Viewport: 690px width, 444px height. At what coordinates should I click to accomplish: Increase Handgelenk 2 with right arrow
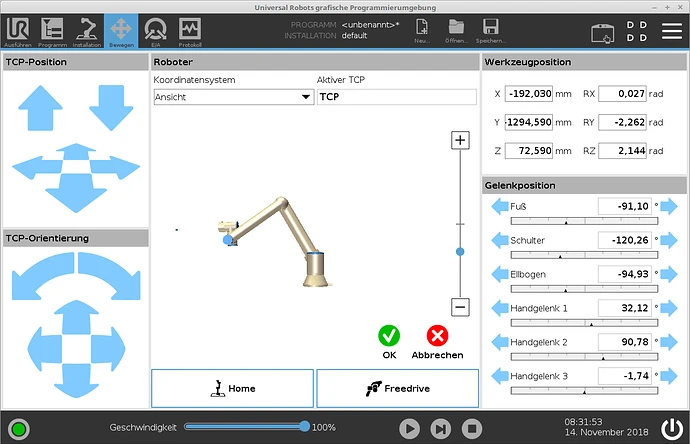(x=669, y=342)
